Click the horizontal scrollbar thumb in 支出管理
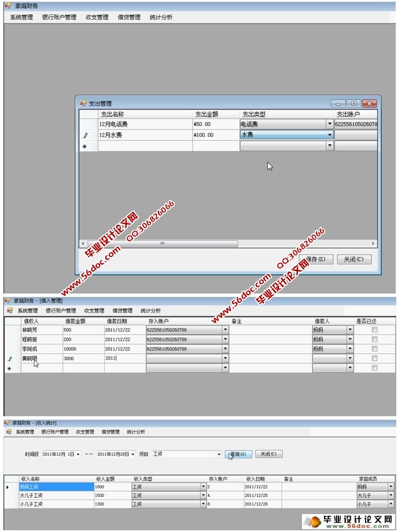Viewport: 398px width, 532px height. click(x=162, y=244)
